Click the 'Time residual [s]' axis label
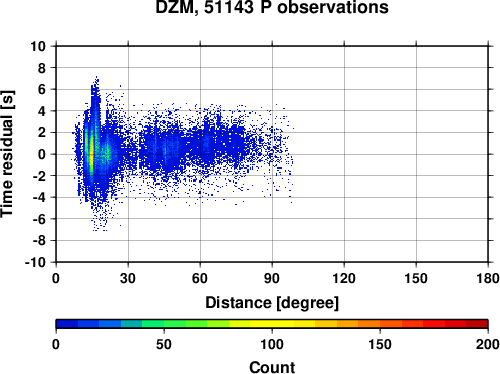Image resolution: width=500 pixels, height=374 pixels. click(x=8, y=154)
